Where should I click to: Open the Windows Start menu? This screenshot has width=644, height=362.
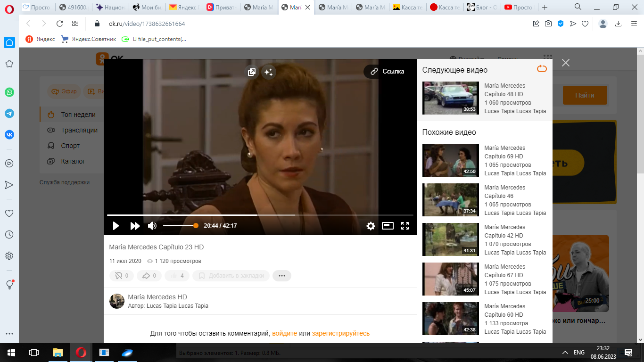pos(11,352)
